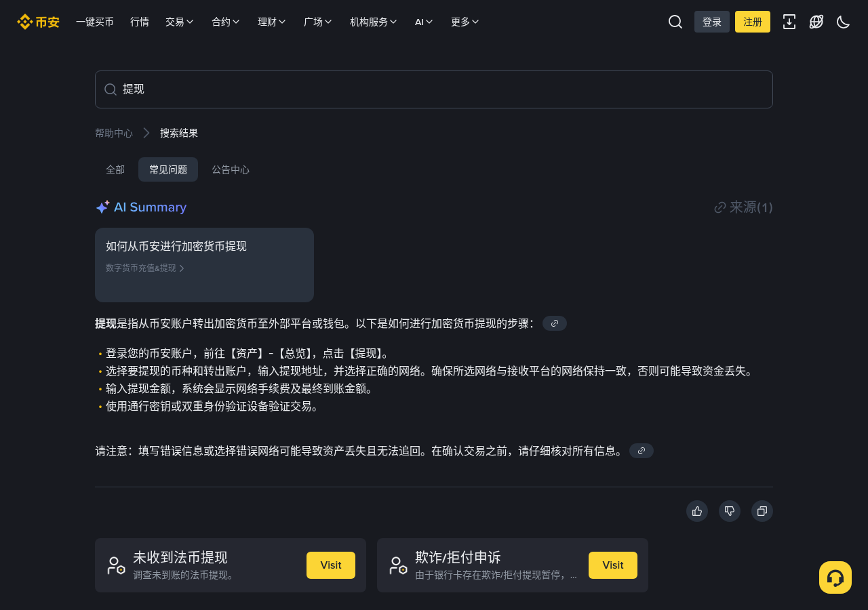The width and height of the screenshot is (868, 610).
Task: Click the 来源(1) source link
Action: (743, 207)
